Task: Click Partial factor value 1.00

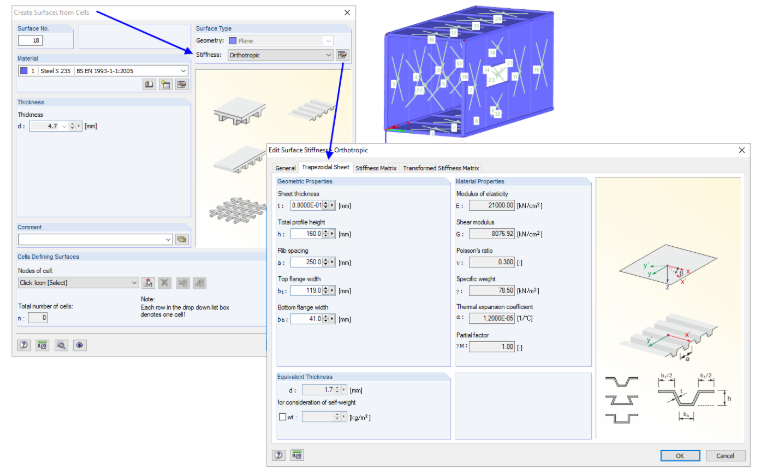Action: point(491,347)
